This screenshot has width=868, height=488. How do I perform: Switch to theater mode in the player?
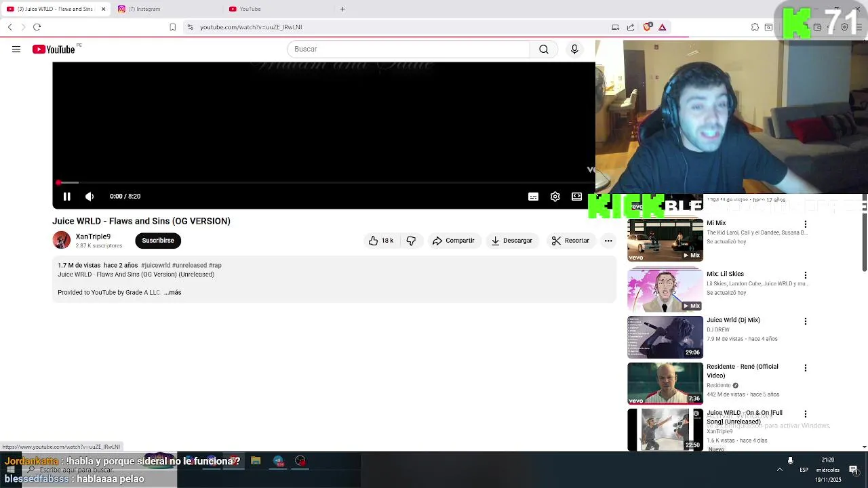[576, 197]
